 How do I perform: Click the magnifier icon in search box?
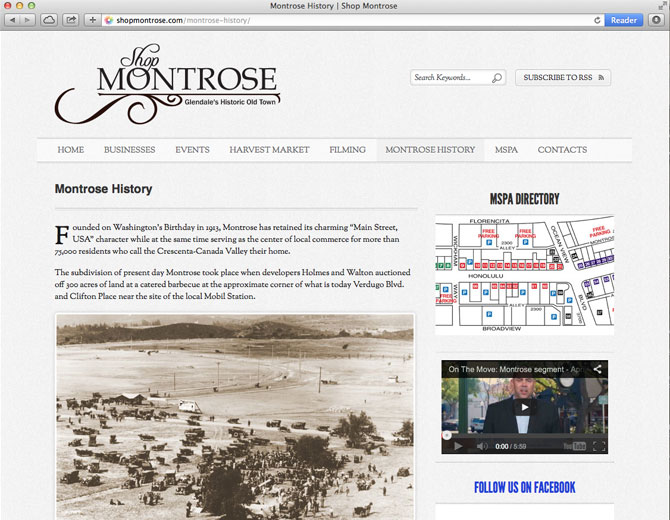coord(496,78)
